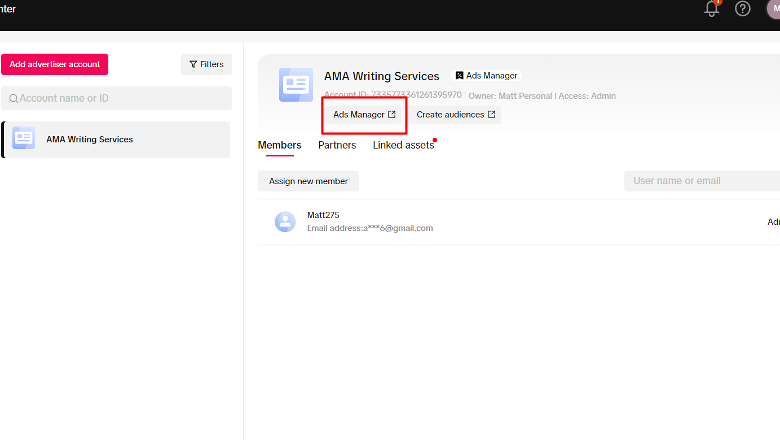Open the notifications bell
This screenshot has width=780, height=440.
click(712, 9)
